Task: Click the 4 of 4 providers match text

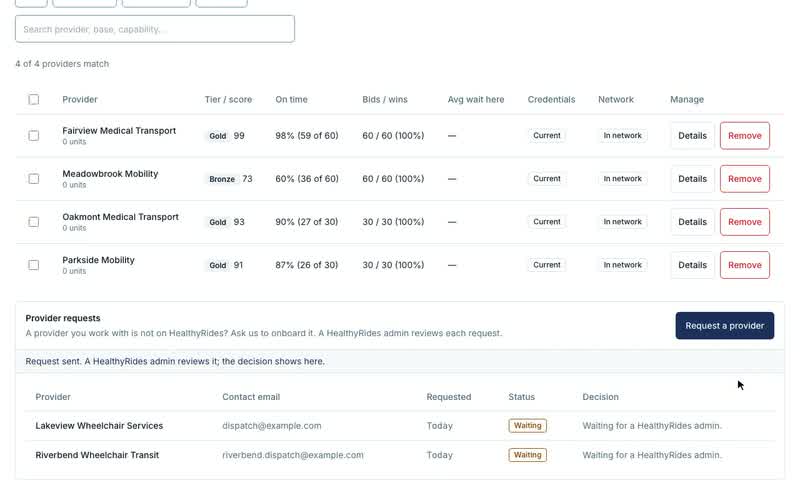Action: coord(62,64)
